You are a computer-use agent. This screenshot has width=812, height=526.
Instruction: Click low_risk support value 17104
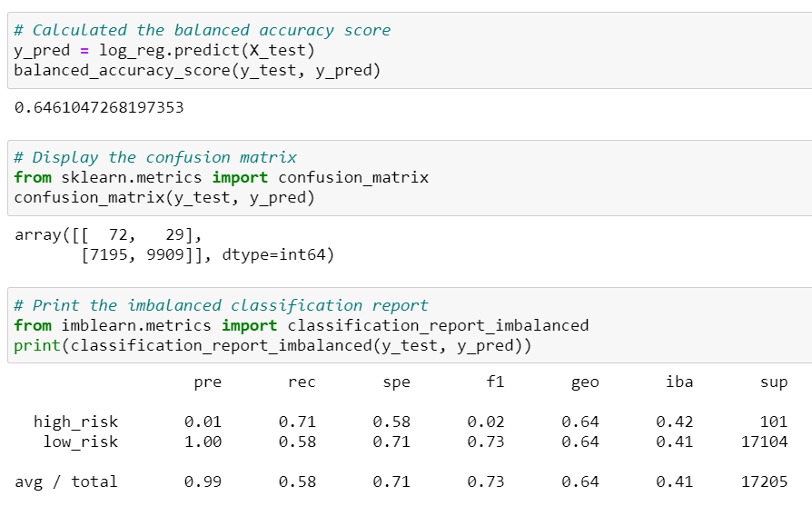tap(765, 442)
